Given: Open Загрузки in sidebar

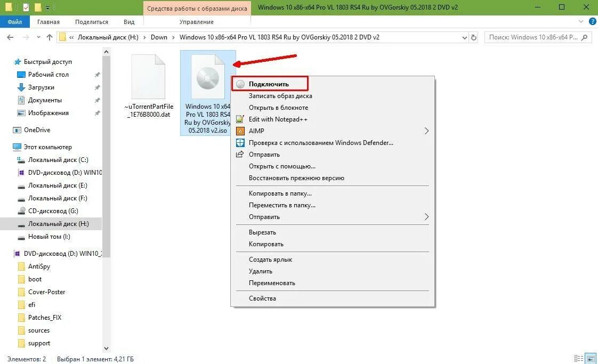Looking at the screenshot, I should pos(41,87).
